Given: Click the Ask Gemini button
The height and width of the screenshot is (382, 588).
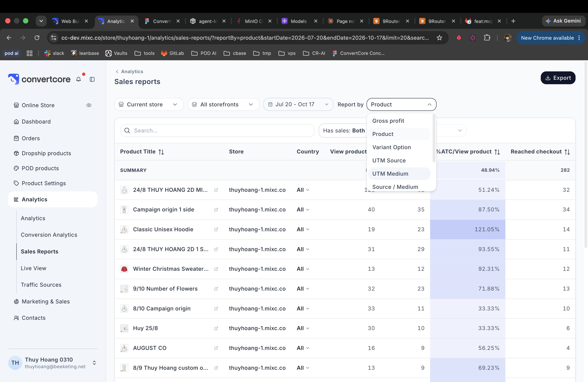Looking at the screenshot, I should [563, 21].
